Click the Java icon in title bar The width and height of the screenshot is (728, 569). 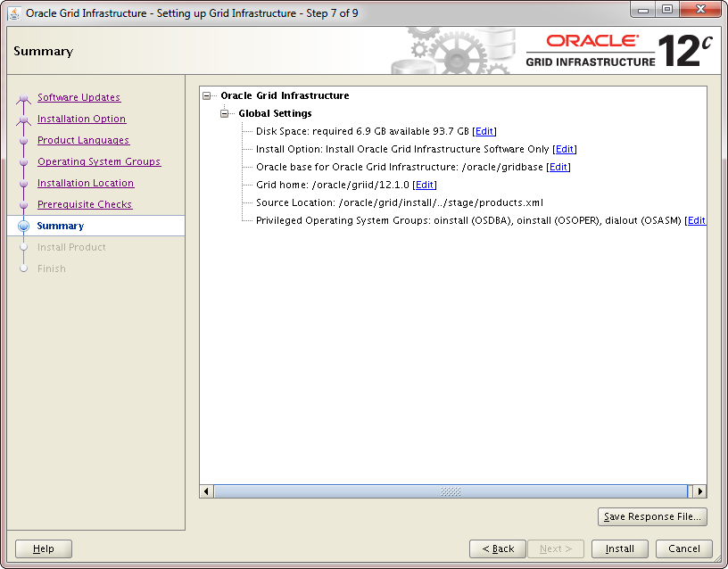click(14, 13)
